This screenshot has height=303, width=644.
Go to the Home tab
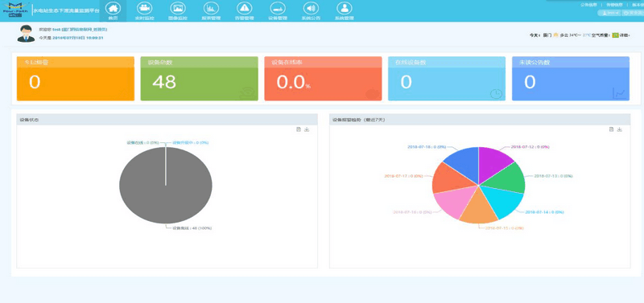click(x=113, y=11)
